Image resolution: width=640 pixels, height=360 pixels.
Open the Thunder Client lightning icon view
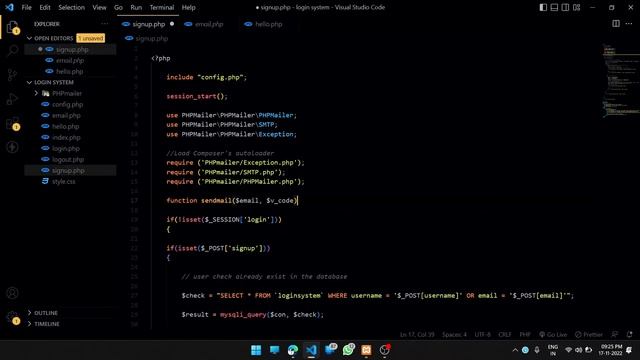click(x=12, y=147)
